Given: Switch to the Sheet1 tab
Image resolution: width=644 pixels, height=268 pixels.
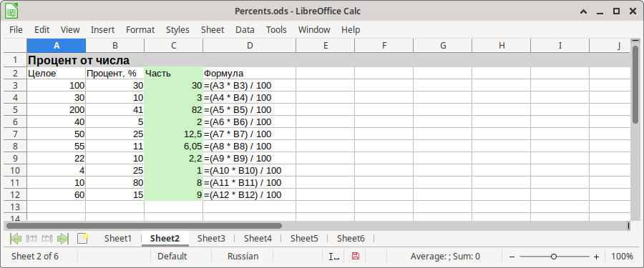Looking at the screenshot, I should (x=118, y=238).
